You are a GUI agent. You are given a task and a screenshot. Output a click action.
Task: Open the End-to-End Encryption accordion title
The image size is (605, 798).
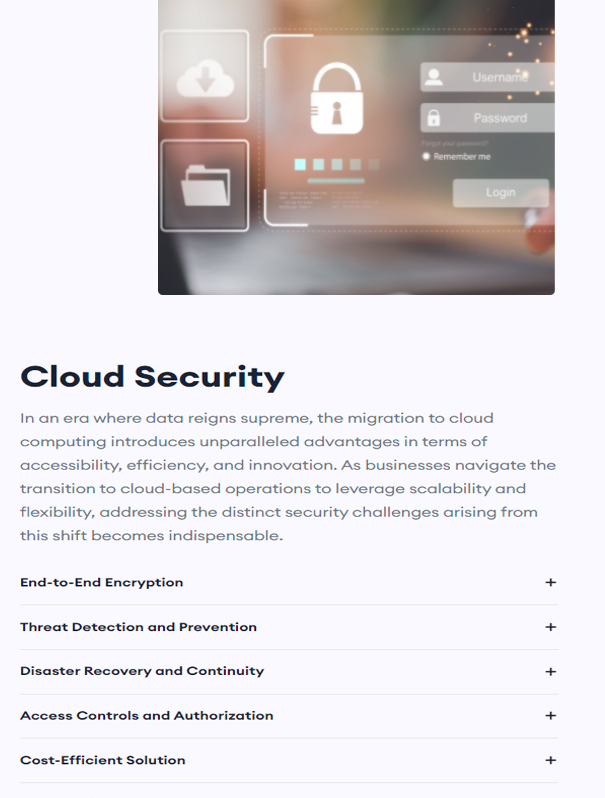[102, 583]
